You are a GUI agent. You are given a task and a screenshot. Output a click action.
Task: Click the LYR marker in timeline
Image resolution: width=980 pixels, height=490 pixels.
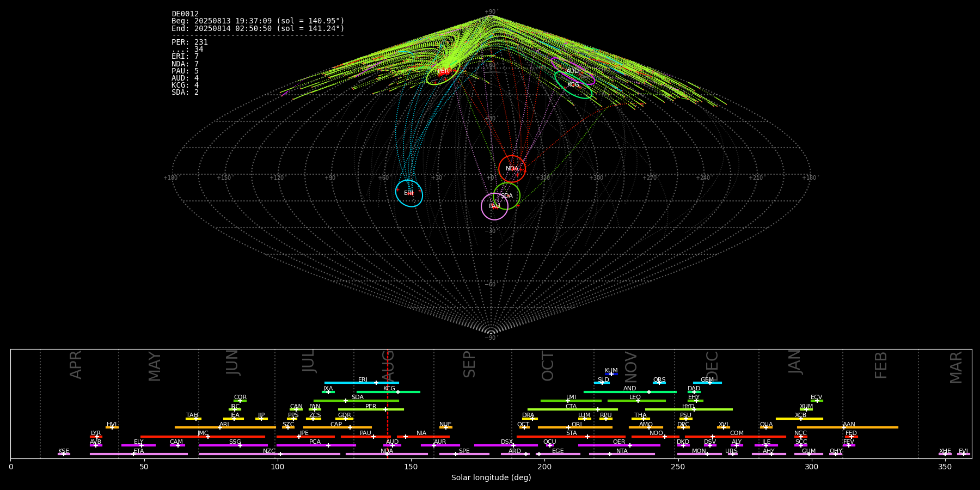96,436
